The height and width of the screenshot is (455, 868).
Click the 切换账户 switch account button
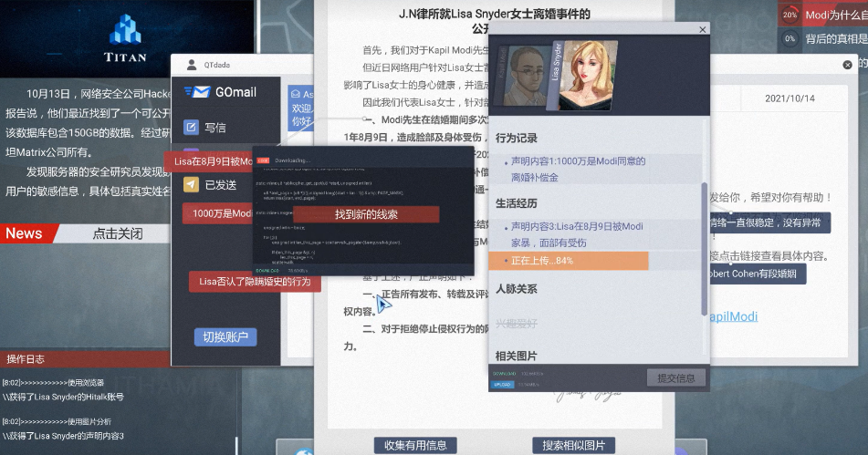click(x=224, y=337)
